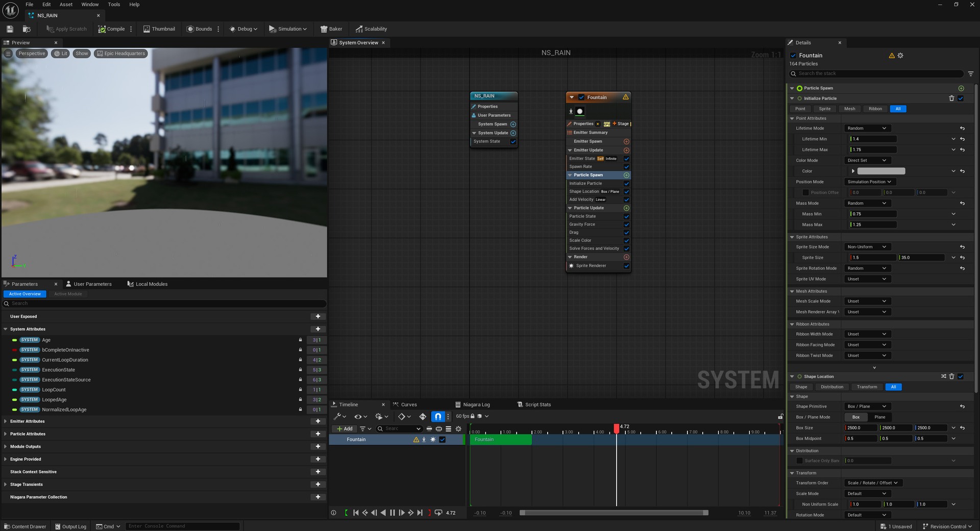This screenshot has height=531, width=980.
Task: Open the Debug dropdown
Action: [x=243, y=29]
